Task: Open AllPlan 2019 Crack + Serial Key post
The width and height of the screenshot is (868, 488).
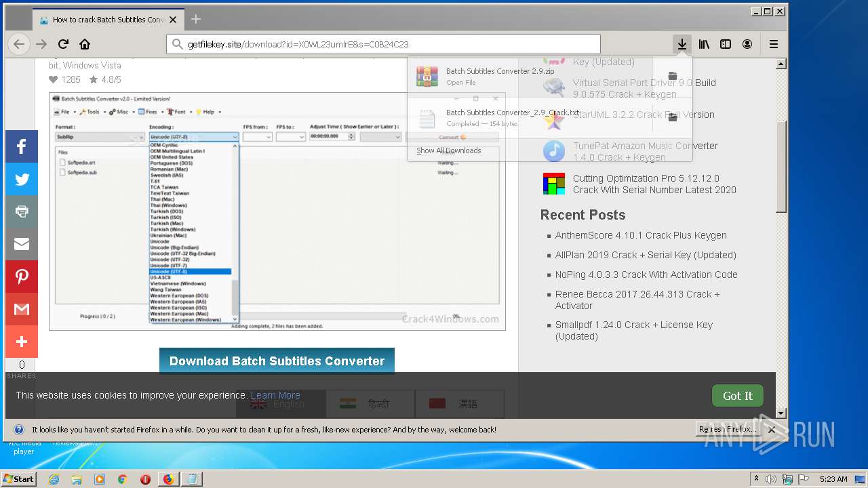Action: (646, 255)
